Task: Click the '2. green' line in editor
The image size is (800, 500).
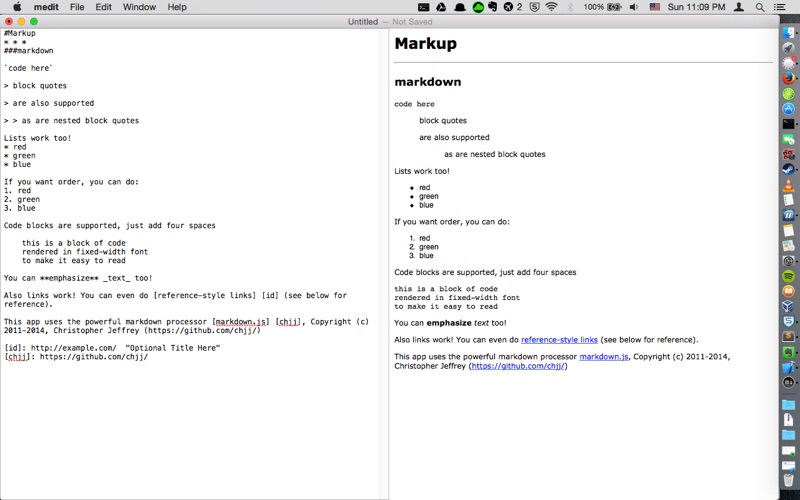Action: pyautogui.click(x=22, y=199)
